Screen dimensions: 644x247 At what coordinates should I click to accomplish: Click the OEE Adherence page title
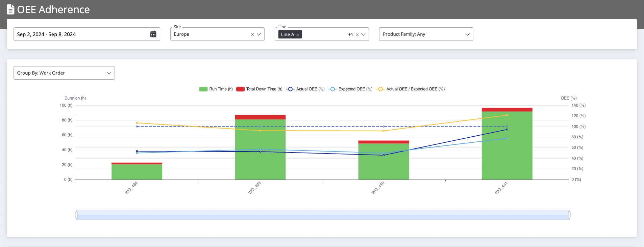pyautogui.click(x=53, y=9)
